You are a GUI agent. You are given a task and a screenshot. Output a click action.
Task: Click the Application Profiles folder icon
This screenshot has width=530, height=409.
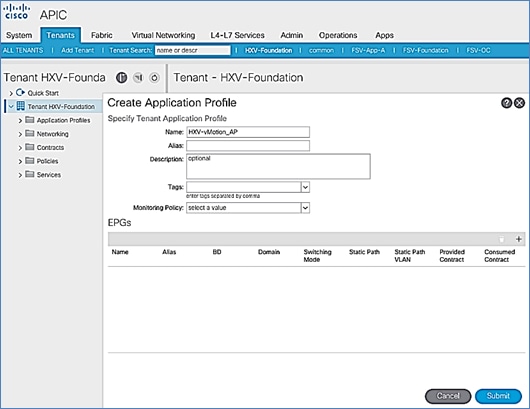coord(30,120)
